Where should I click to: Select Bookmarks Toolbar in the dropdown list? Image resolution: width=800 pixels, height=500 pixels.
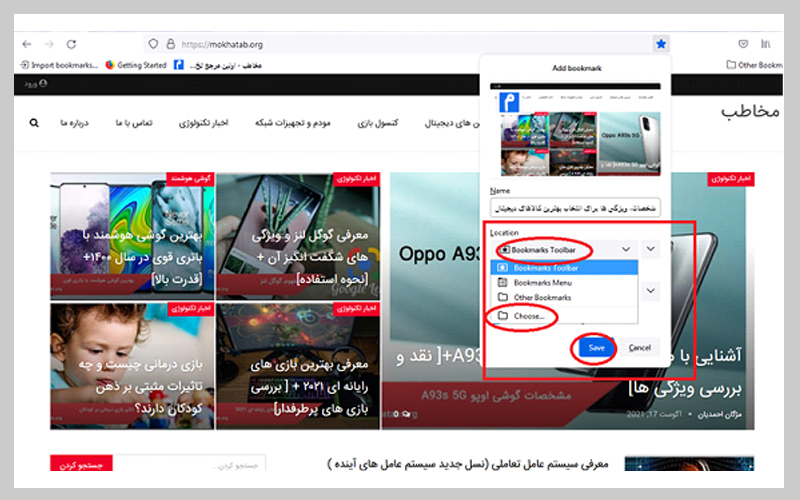564,268
